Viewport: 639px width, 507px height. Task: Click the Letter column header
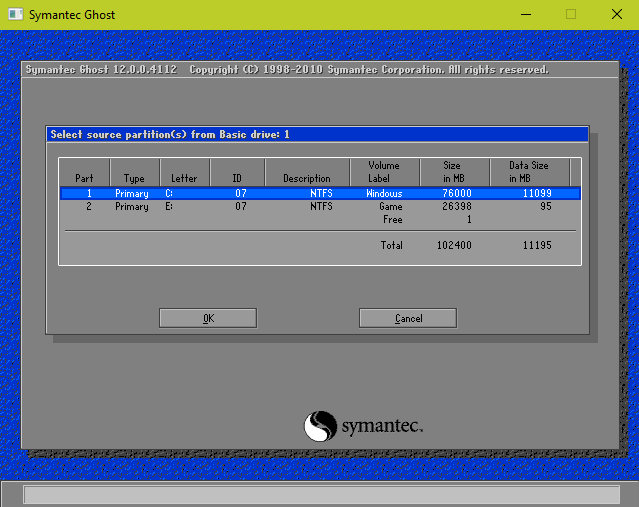pos(184,172)
